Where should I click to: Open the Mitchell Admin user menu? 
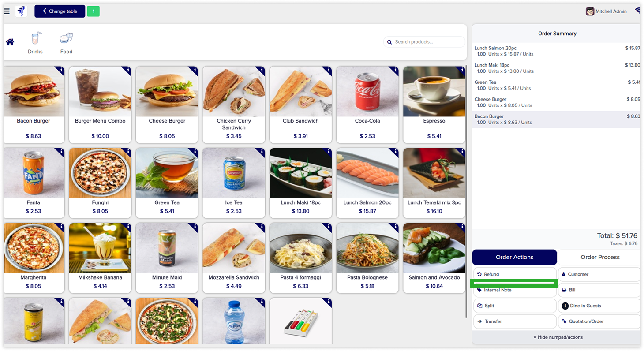(606, 11)
